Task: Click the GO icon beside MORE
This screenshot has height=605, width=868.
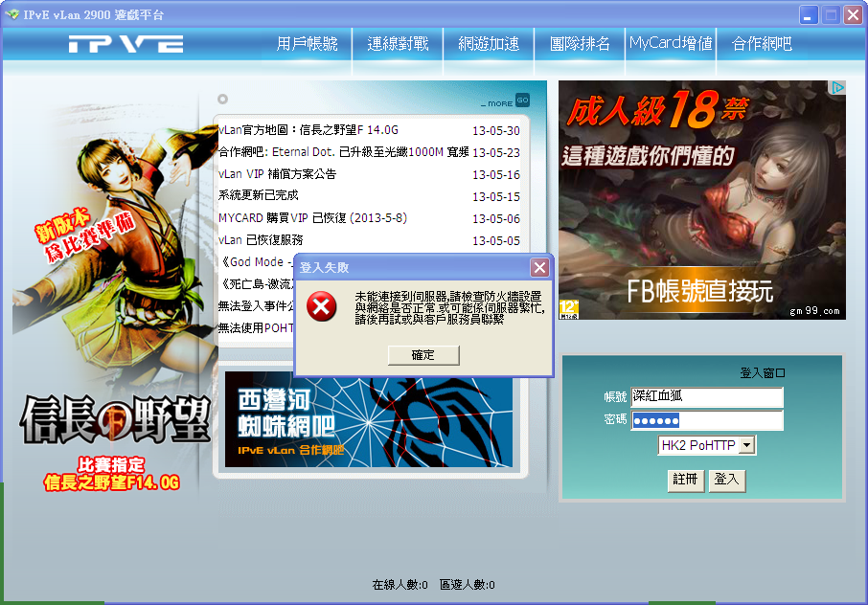Action: (x=522, y=101)
